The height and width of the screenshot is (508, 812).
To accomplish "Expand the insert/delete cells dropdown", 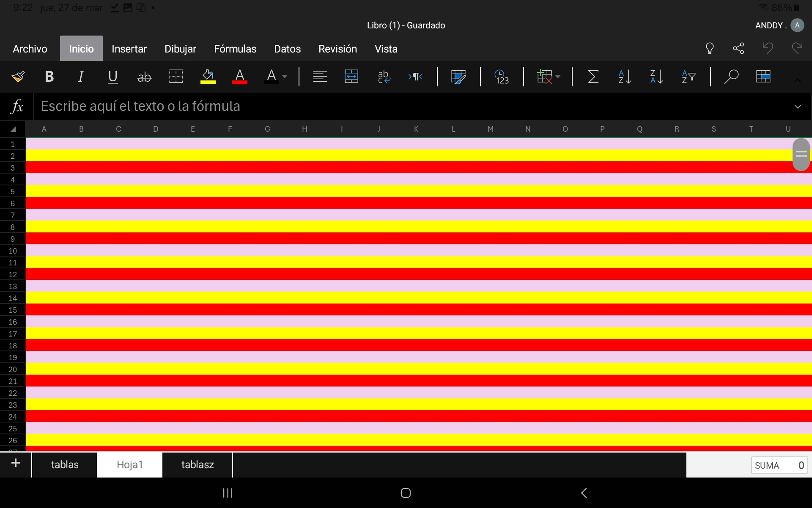I will [x=558, y=77].
